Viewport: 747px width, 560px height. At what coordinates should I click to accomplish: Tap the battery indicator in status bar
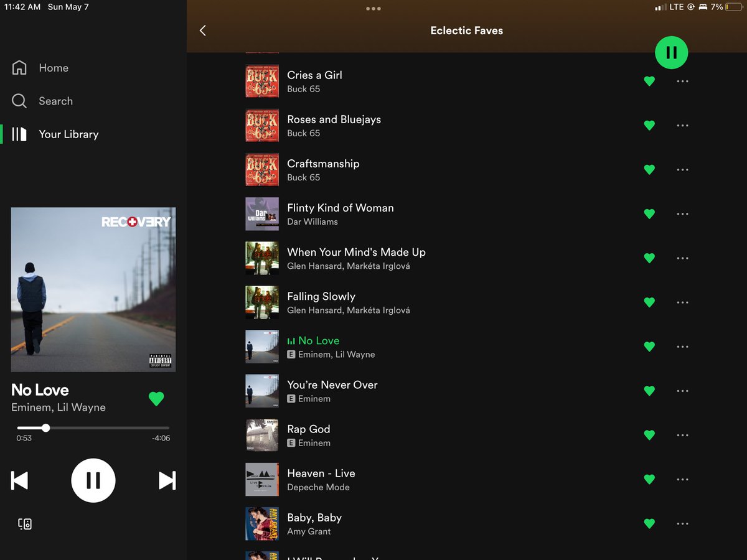pyautogui.click(x=734, y=7)
